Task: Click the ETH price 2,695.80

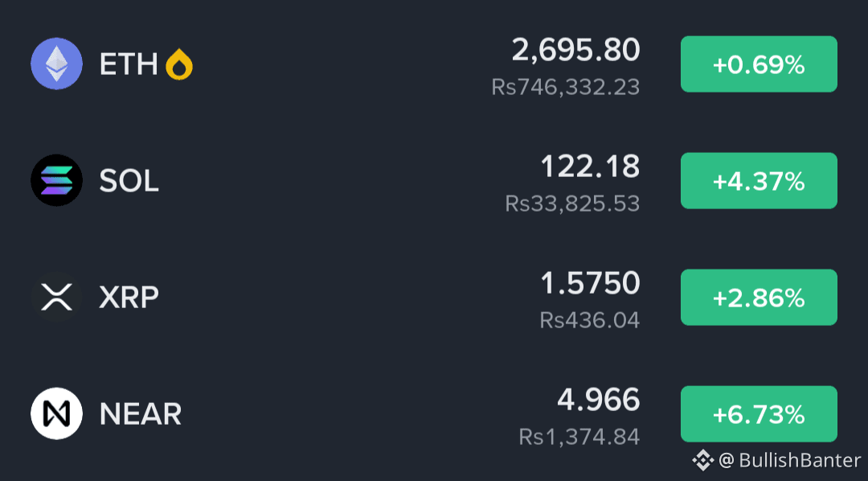Action: (575, 50)
